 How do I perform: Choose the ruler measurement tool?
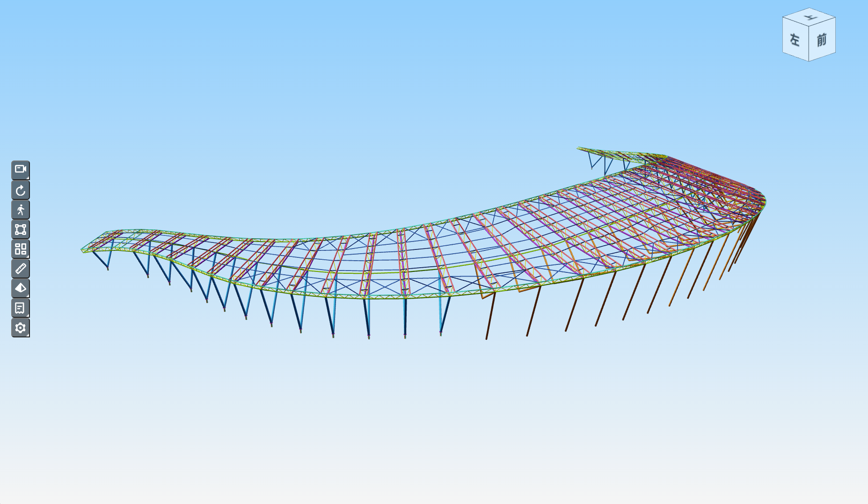coord(21,269)
